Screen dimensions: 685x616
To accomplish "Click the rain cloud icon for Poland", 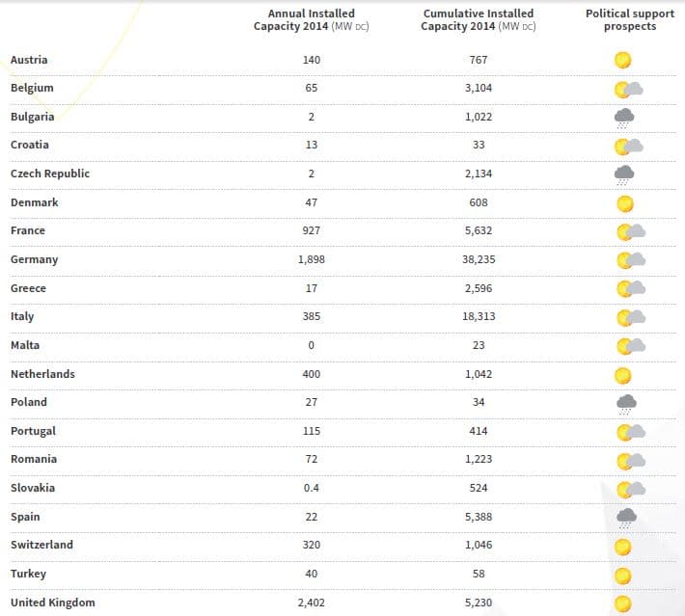I will click(625, 403).
